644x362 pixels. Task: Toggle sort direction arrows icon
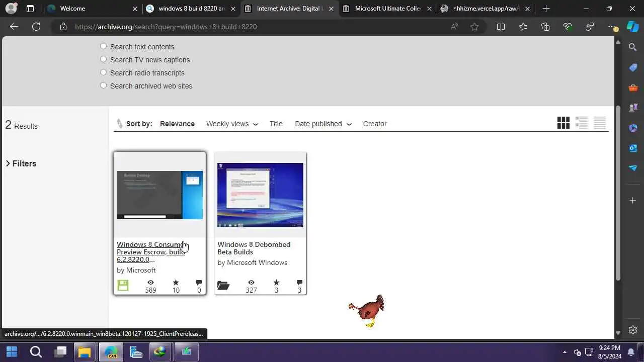pos(119,124)
